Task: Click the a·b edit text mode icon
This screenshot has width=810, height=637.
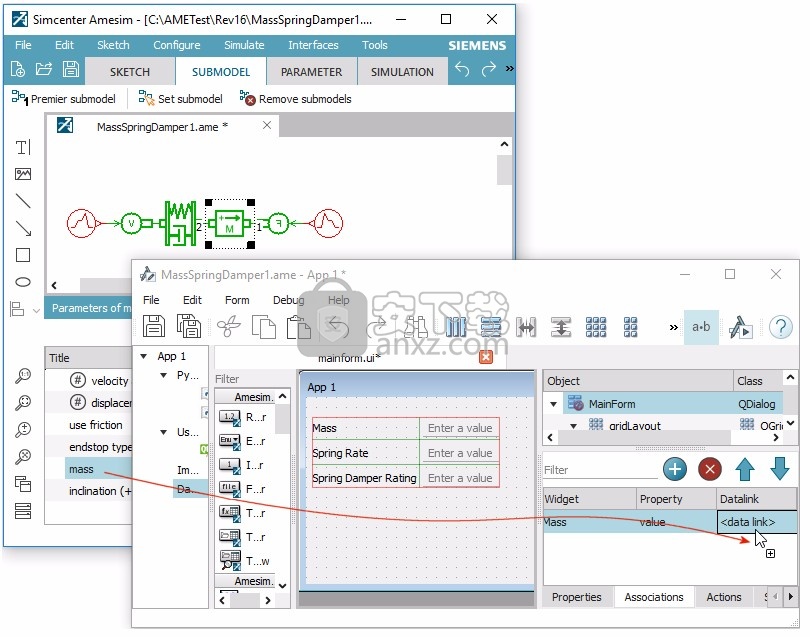Action: click(701, 327)
